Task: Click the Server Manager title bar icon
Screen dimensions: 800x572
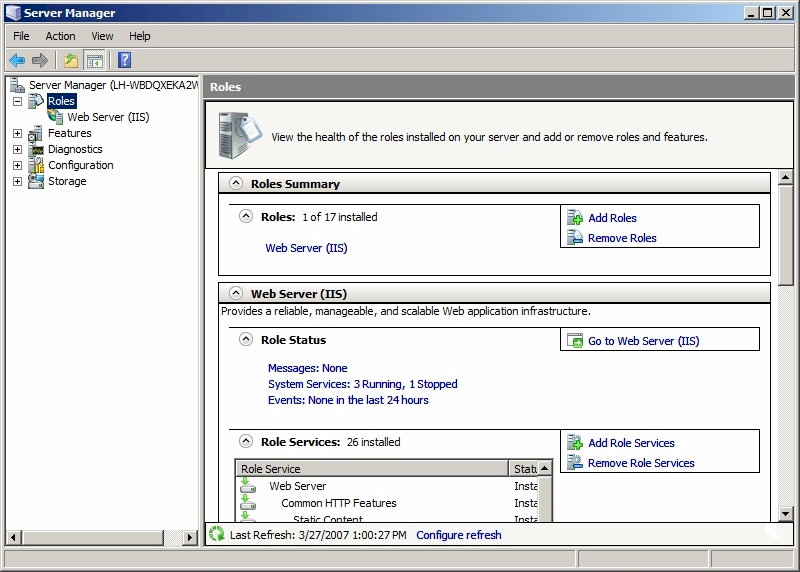Action: 13,13
